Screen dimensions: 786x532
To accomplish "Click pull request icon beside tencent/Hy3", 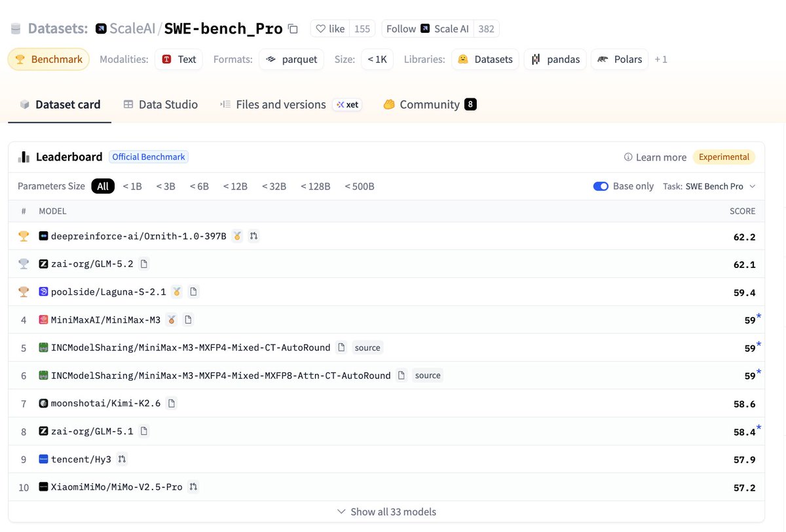I will click(122, 459).
